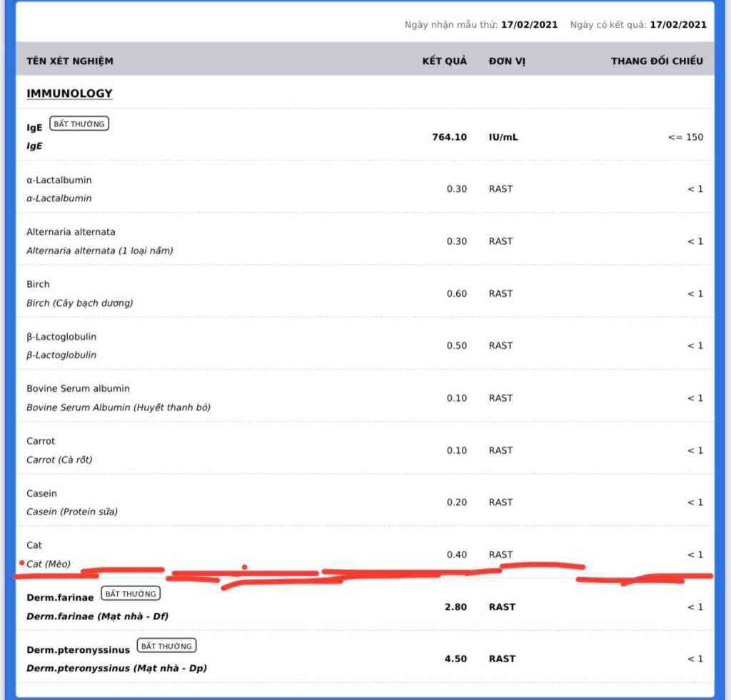Click the Alternaria alternata test name
The height and width of the screenshot is (700, 731).
(x=71, y=233)
